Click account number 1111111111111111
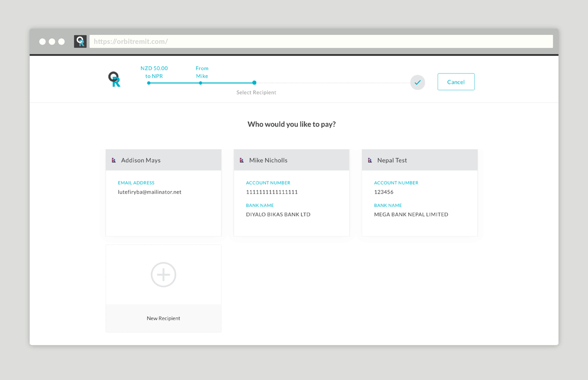 [271, 192]
